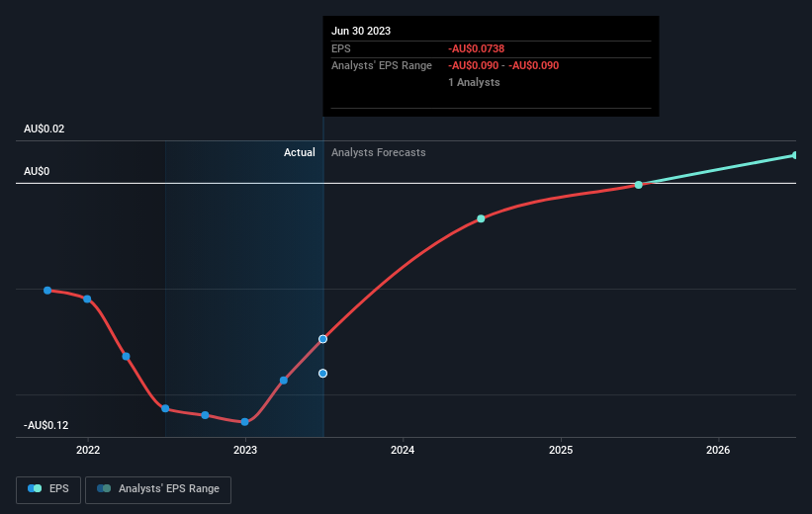The image size is (812, 514).
Task: Click the -AU$0.12 y-axis label
Action: pos(46,425)
